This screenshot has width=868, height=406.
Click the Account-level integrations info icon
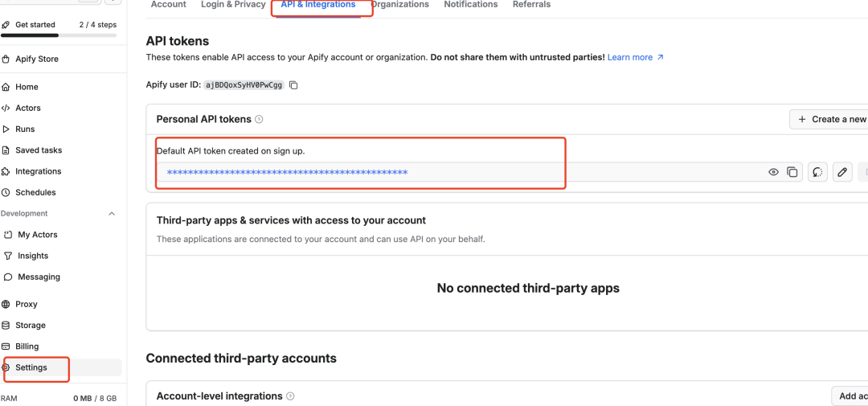pos(290,396)
